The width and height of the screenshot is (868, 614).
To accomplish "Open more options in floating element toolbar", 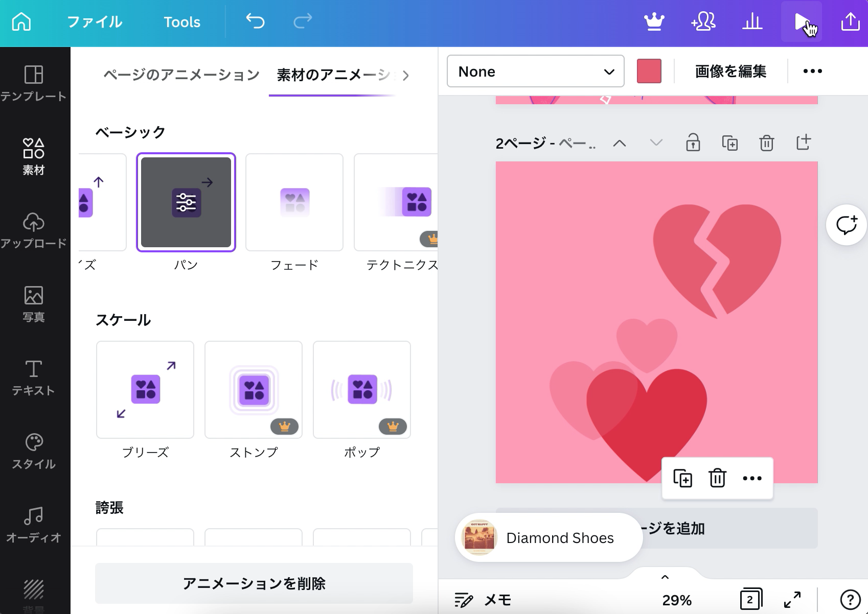I will tap(752, 478).
